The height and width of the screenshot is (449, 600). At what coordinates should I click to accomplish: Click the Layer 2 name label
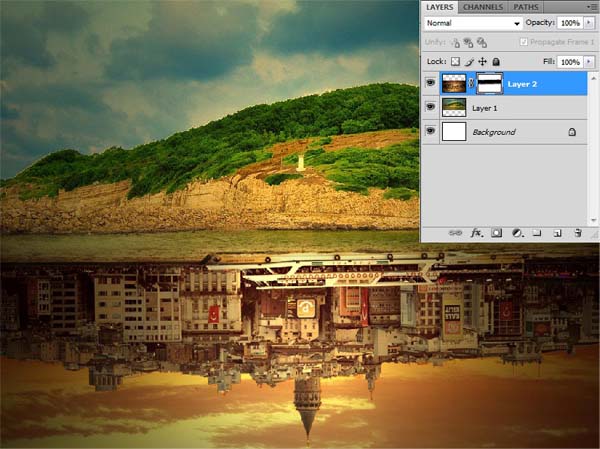522,84
